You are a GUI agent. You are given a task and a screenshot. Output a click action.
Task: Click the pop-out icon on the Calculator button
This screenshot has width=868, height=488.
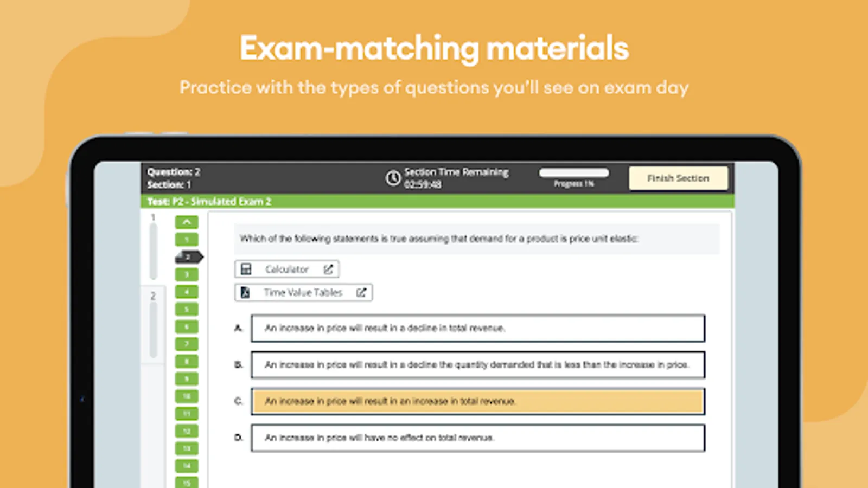328,269
